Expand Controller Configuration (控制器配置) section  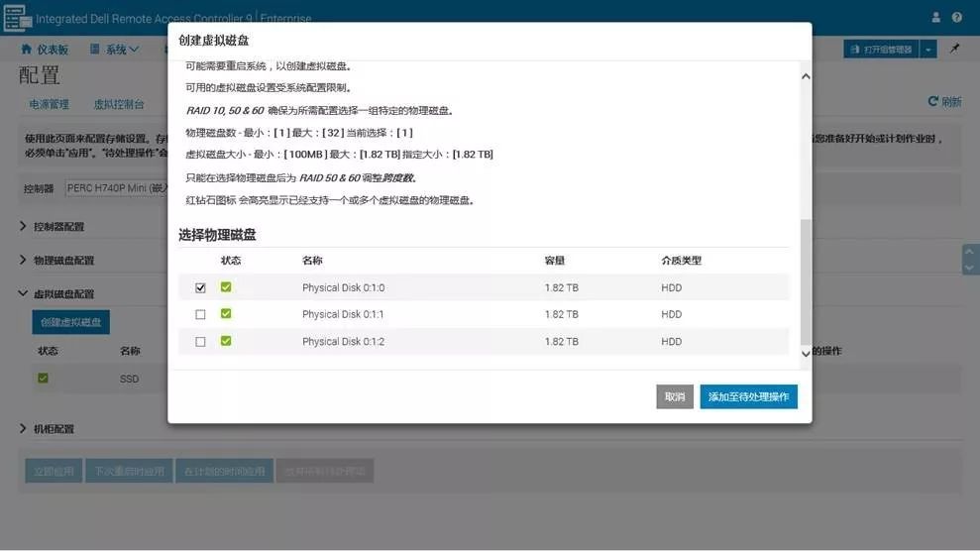(53, 226)
